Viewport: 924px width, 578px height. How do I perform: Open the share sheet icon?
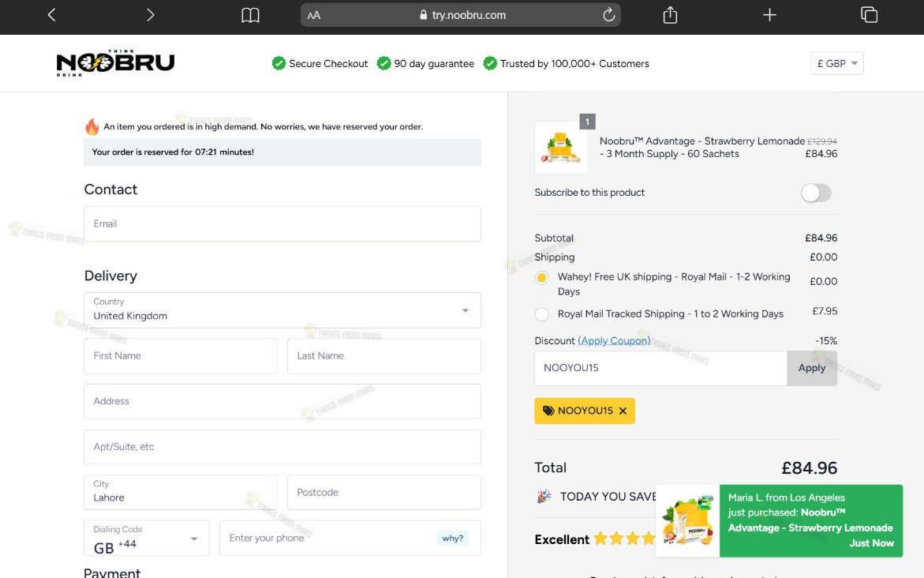670,15
